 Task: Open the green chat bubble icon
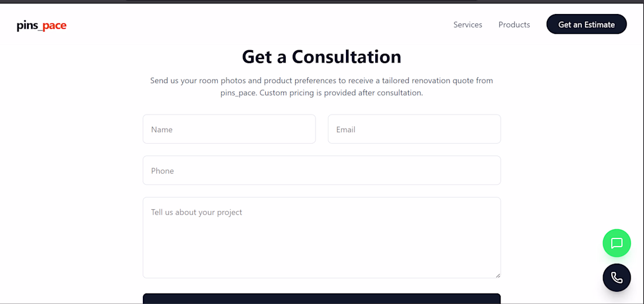[x=616, y=243]
